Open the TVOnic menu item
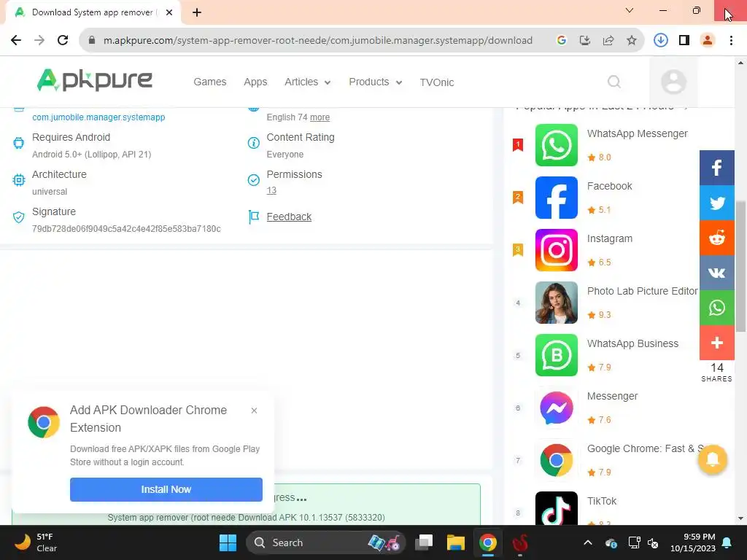Image resolution: width=747 pixels, height=560 pixels. click(x=436, y=82)
